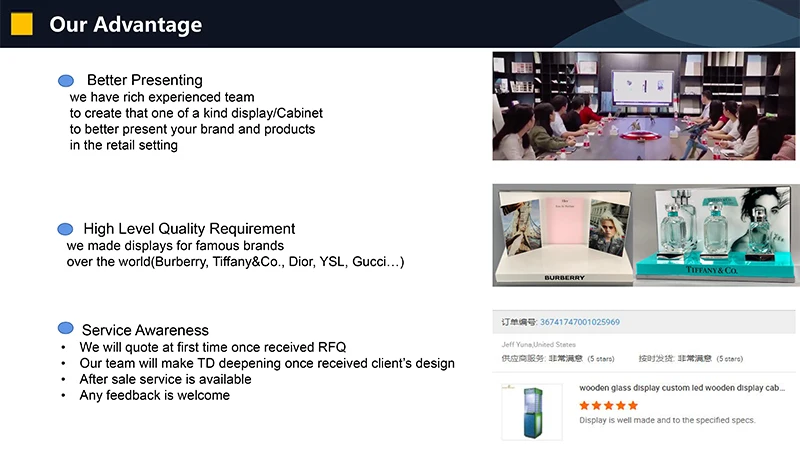800x450 pixels.
Task: Click the Burberry display stand image
Action: pyautogui.click(x=563, y=235)
